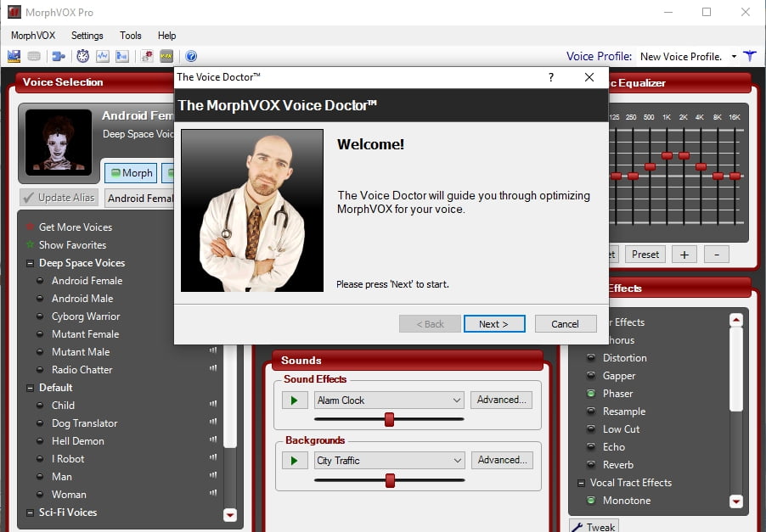This screenshot has width=766, height=532.
Task: Open the blue question-mark help icon
Action: click(x=191, y=56)
